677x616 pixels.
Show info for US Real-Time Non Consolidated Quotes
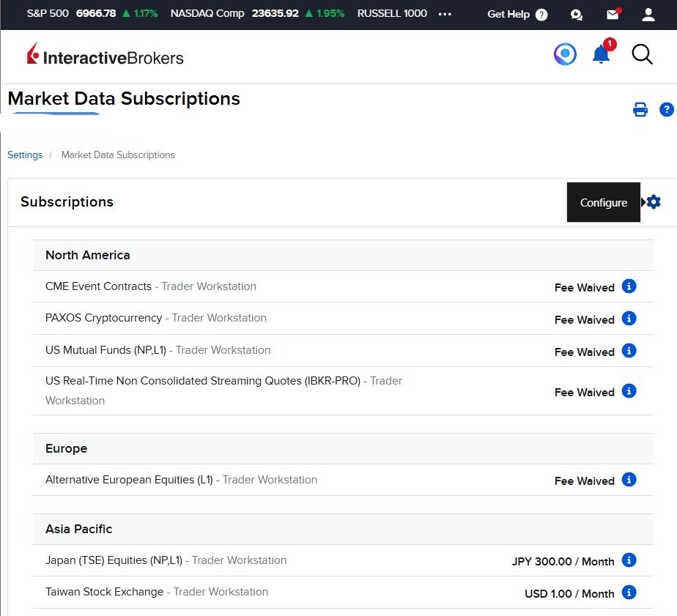[629, 390]
